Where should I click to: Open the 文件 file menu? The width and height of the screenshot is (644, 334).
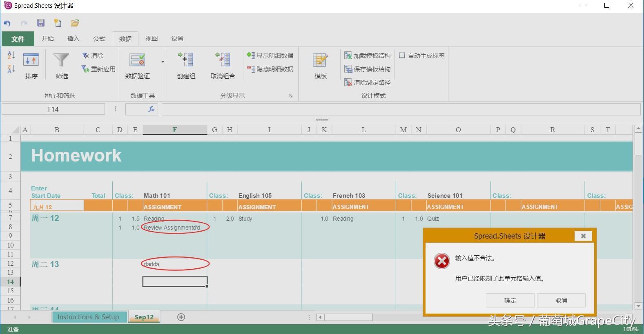tap(18, 39)
